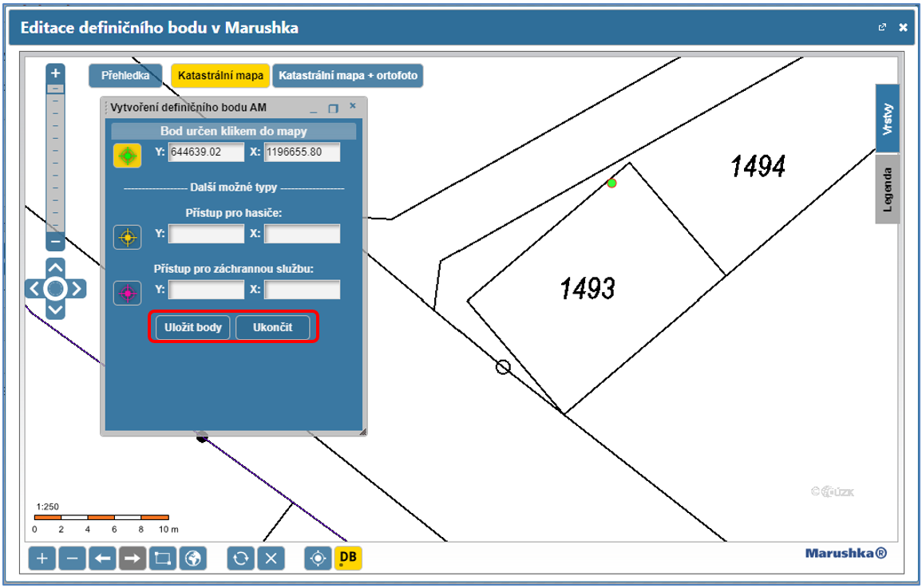Click the X cancel icon in bottom toolbar
This screenshot has height=588, width=922.
click(x=271, y=558)
